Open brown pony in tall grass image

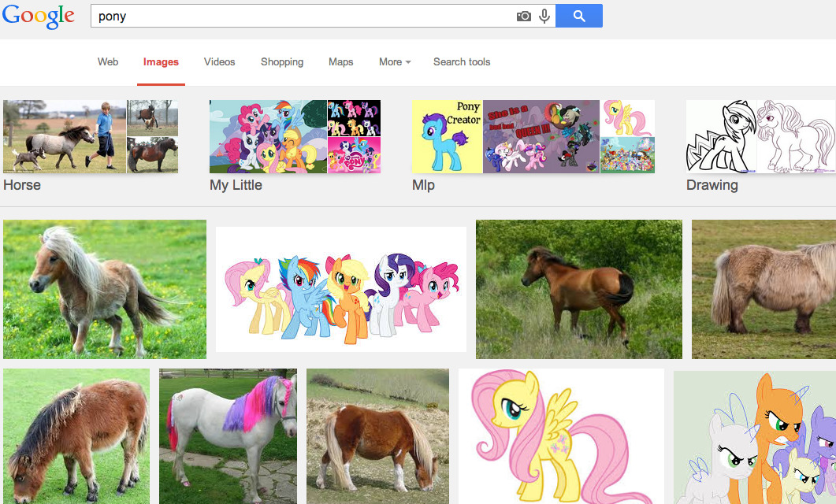click(579, 289)
